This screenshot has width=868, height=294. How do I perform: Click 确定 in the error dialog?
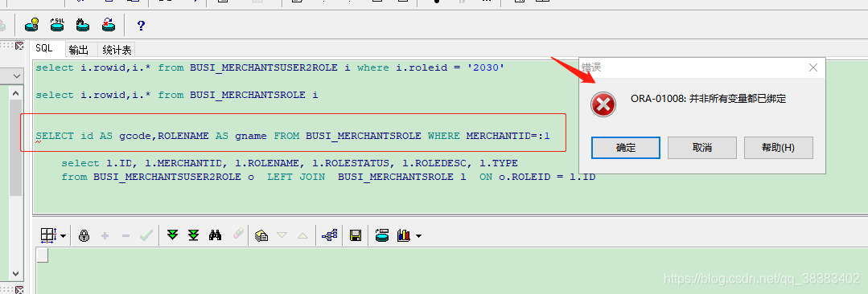pyautogui.click(x=626, y=148)
